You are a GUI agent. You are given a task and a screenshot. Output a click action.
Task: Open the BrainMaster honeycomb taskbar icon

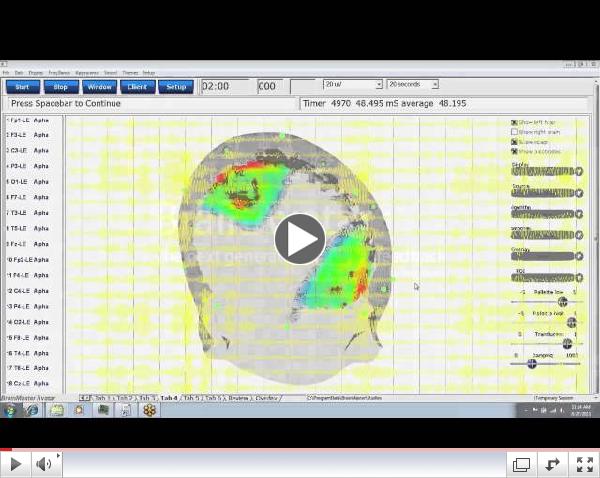[x=149, y=410]
